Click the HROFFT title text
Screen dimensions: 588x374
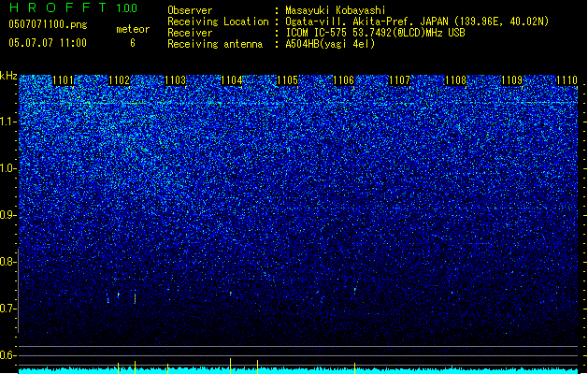(x=58, y=7)
